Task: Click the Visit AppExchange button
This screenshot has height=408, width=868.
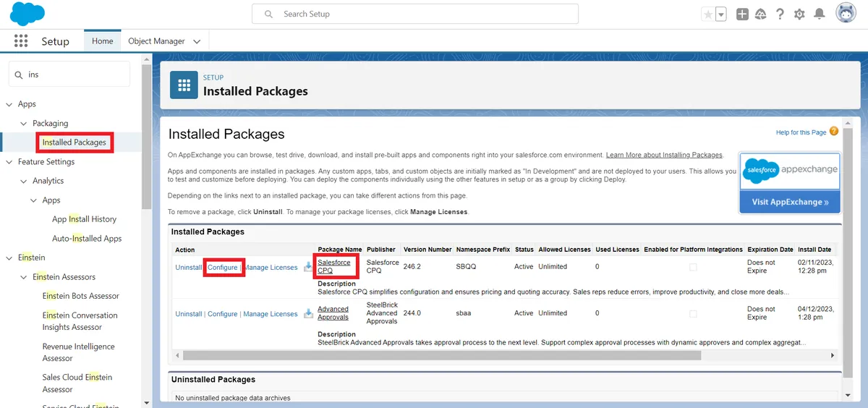Action: [790, 202]
